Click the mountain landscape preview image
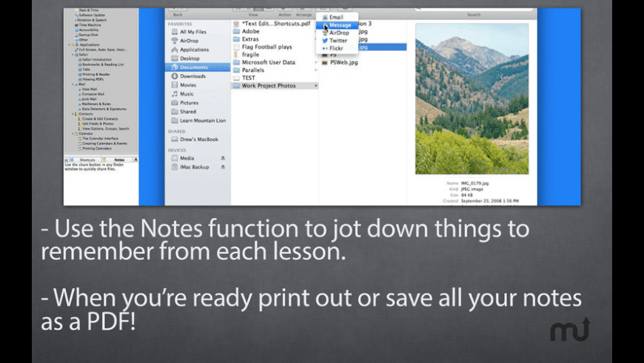The image size is (644, 363). click(x=472, y=99)
